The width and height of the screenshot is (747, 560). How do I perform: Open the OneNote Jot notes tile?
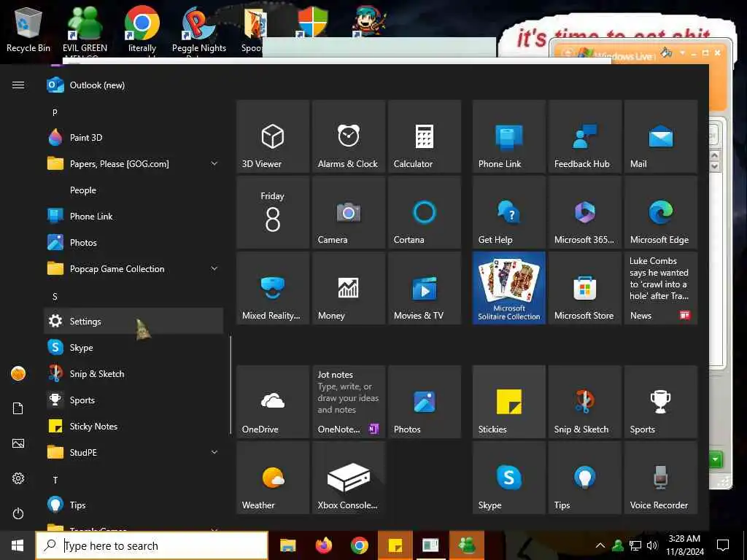[x=348, y=402]
